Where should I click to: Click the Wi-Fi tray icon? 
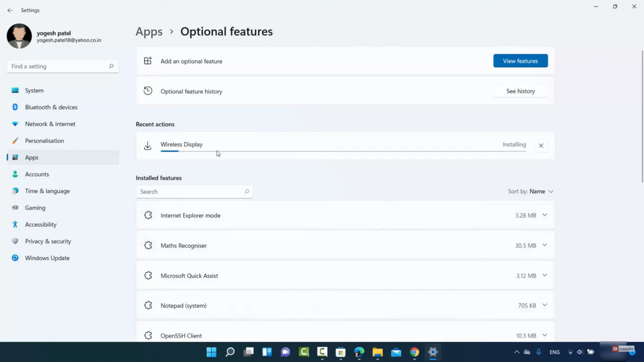click(570, 352)
